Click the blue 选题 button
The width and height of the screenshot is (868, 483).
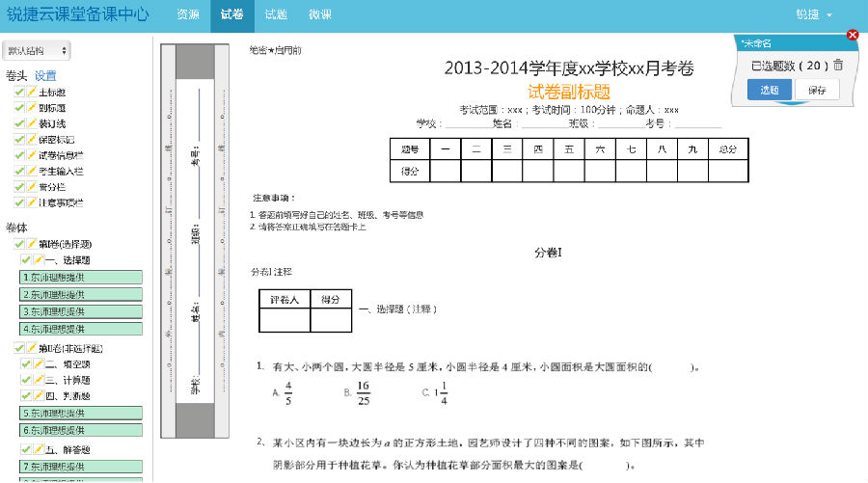pyautogui.click(x=769, y=90)
